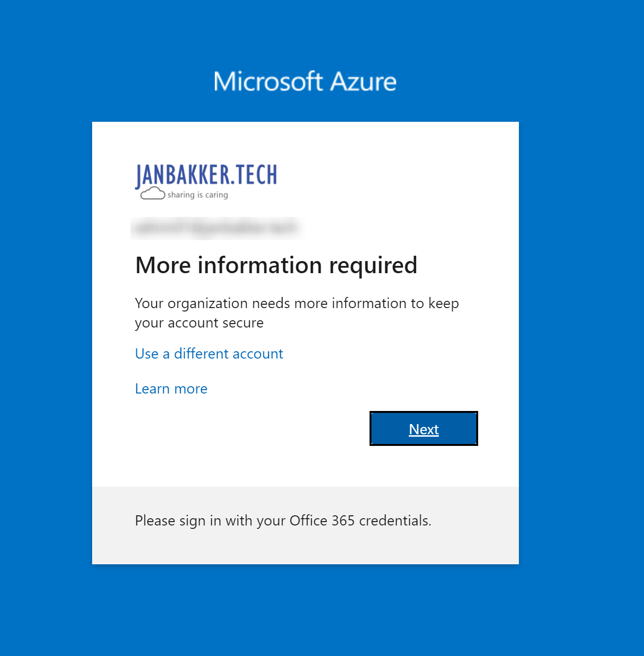Click the cloud icon beside 'sharing is caring'

pyautogui.click(x=153, y=194)
